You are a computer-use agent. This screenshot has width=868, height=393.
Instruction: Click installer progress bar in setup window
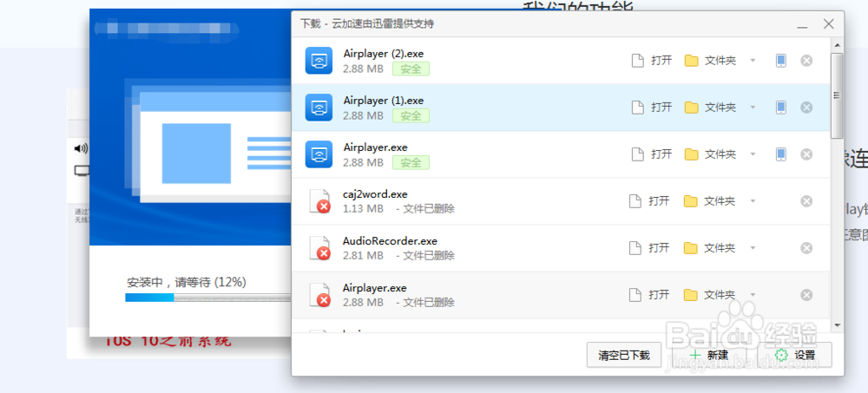208,298
